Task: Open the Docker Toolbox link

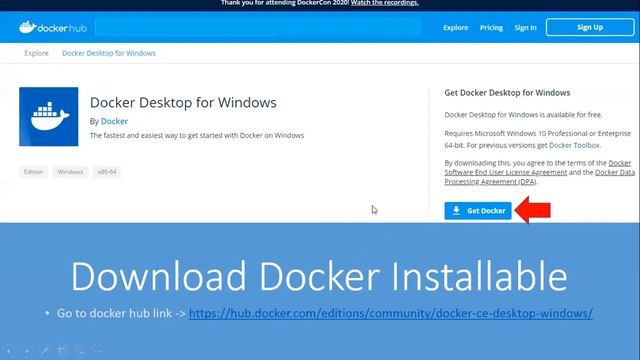Action: (x=574, y=145)
